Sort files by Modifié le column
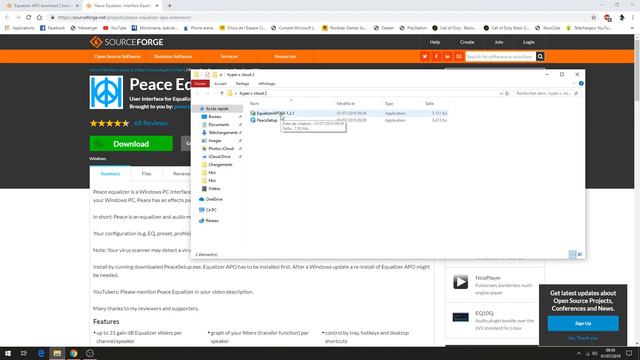640x360 pixels. coord(346,104)
